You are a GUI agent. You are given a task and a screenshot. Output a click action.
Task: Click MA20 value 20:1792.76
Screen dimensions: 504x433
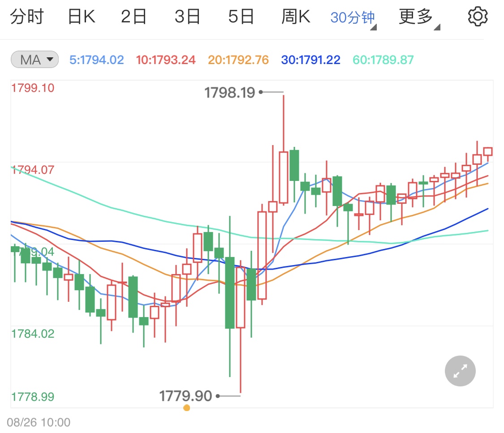(x=238, y=60)
